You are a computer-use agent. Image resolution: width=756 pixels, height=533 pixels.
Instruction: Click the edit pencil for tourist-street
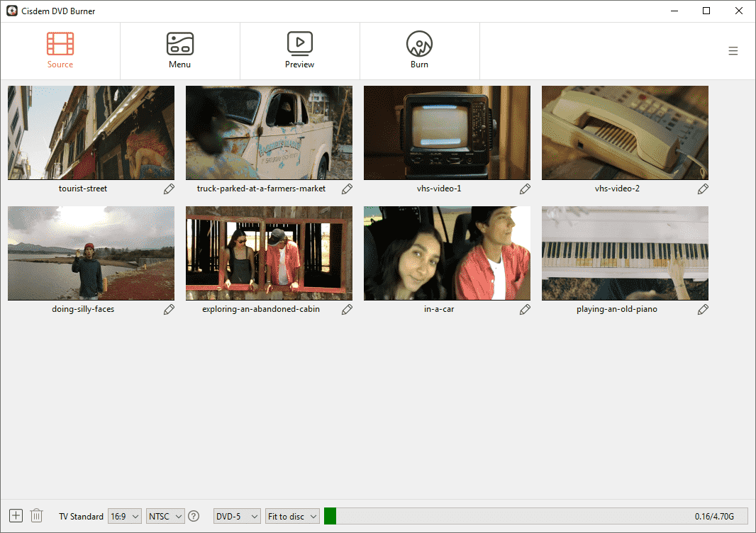point(169,189)
